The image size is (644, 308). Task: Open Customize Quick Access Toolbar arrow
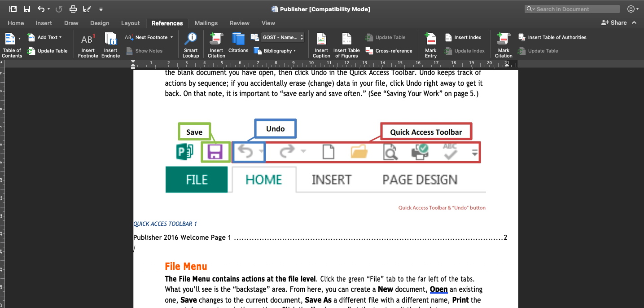click(101, 9)
